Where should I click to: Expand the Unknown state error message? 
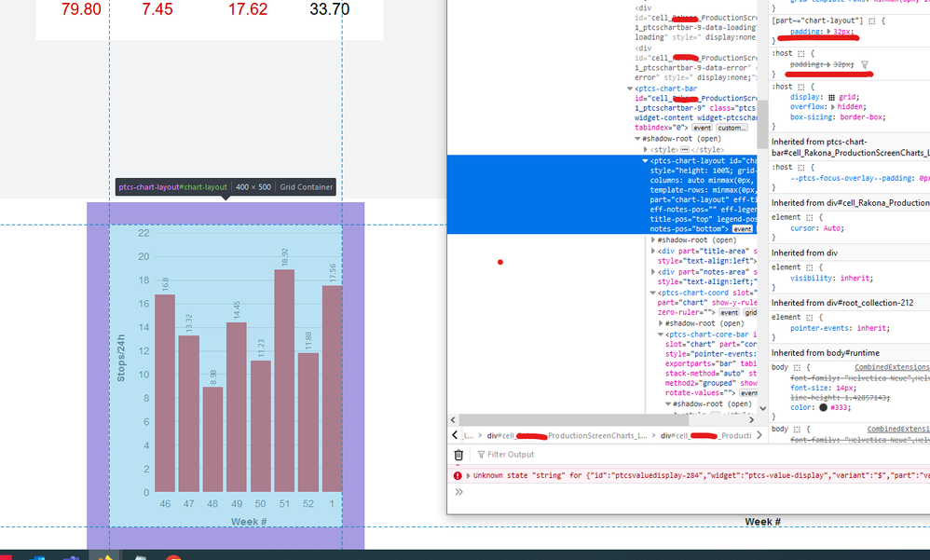pyautogui.click(x=469, y=475)
